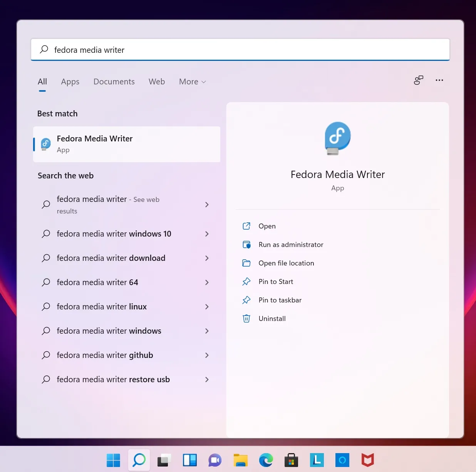
Task: Click the Fedora Media Writer logo image
Action: click(x=337, y=138)
